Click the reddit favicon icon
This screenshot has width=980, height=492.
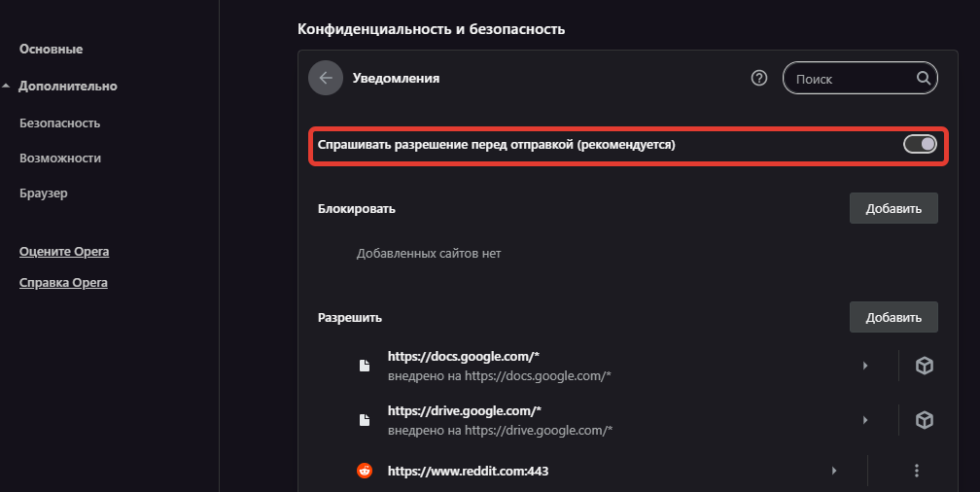(x=365, y=471)
